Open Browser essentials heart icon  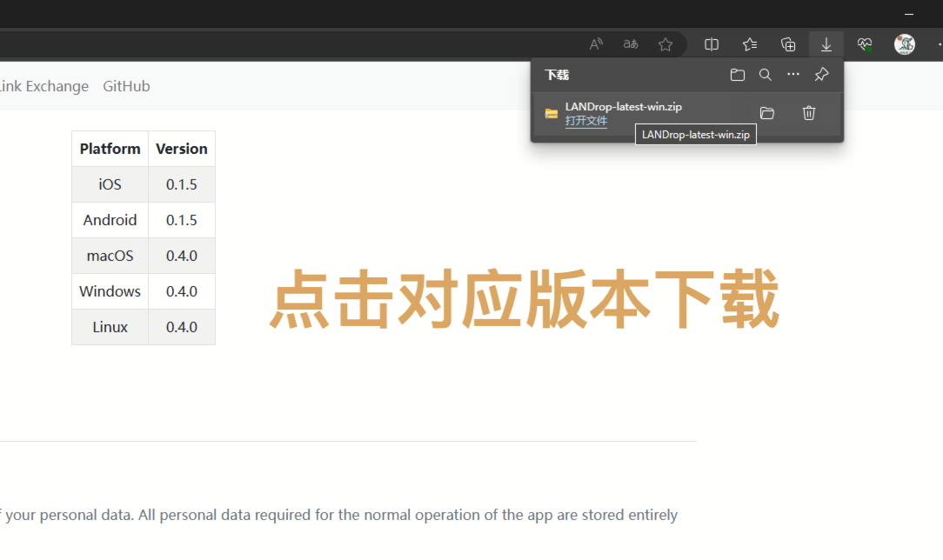[865, 44]
